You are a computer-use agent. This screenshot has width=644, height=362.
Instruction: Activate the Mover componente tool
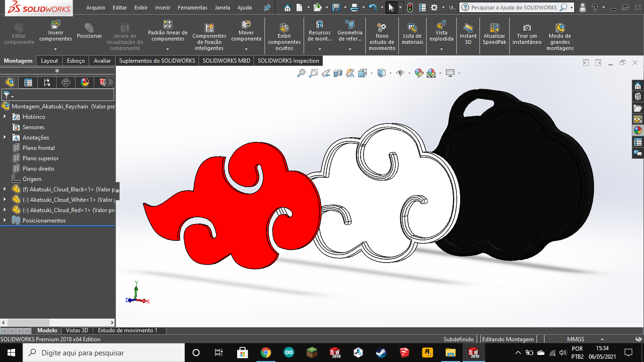[x=246, y=31]
